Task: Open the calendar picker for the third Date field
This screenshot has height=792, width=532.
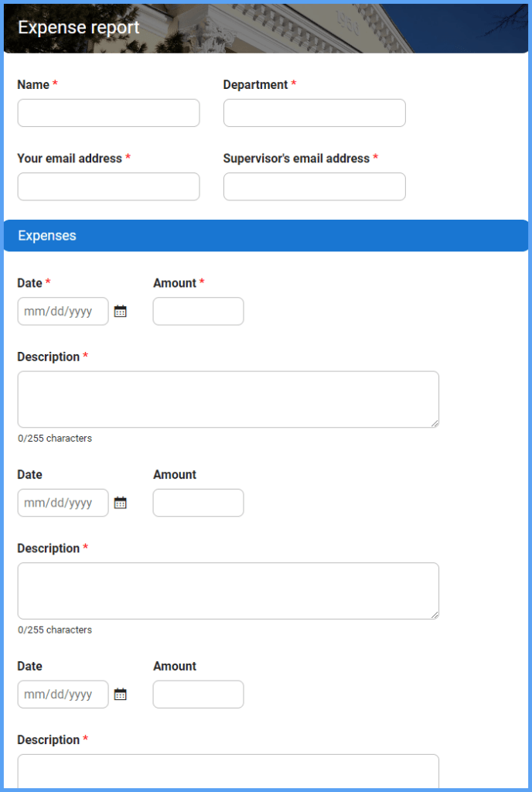Action: [121, 694]
